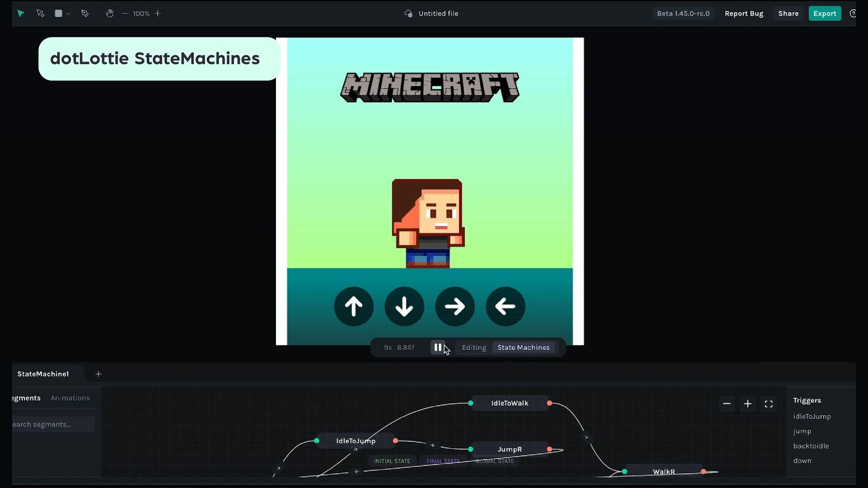This screenshot has height=488, width=868.
Task: Activate the Hand pan tool
Action: 109,14
